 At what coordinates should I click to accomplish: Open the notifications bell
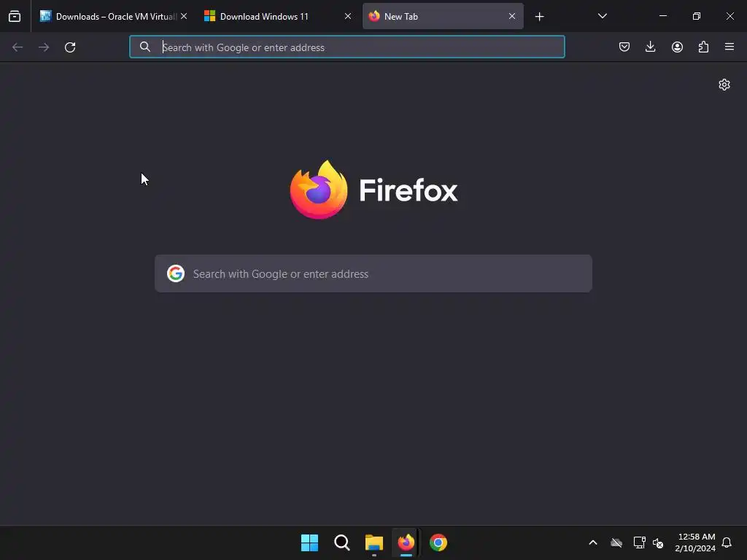click(727, 542)
